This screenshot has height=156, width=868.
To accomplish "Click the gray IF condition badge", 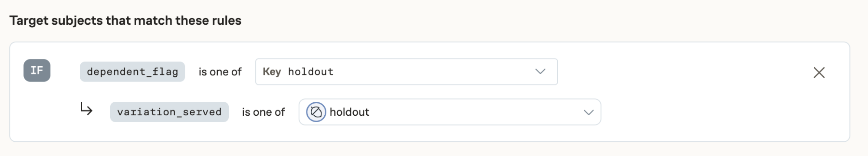I will pos(37,71).
